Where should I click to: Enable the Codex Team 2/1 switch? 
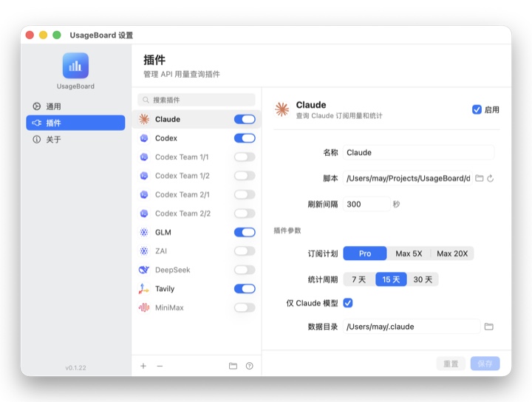tap(245, 195)
